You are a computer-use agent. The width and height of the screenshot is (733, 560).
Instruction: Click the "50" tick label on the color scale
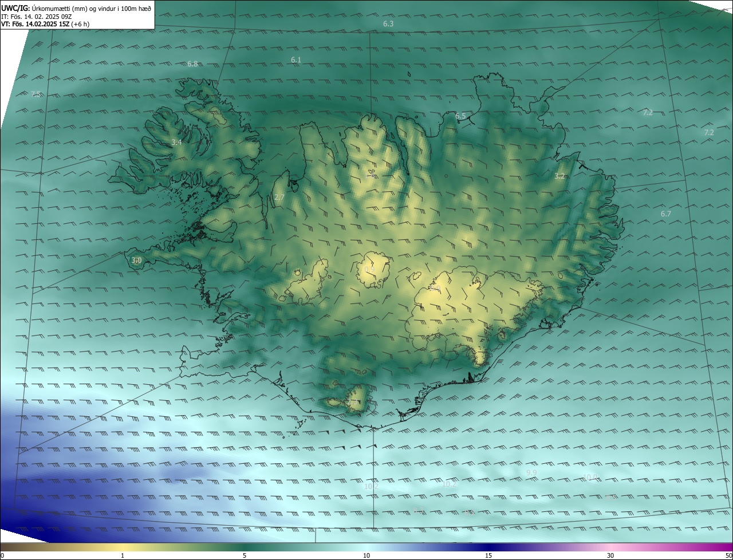(728, 555)
